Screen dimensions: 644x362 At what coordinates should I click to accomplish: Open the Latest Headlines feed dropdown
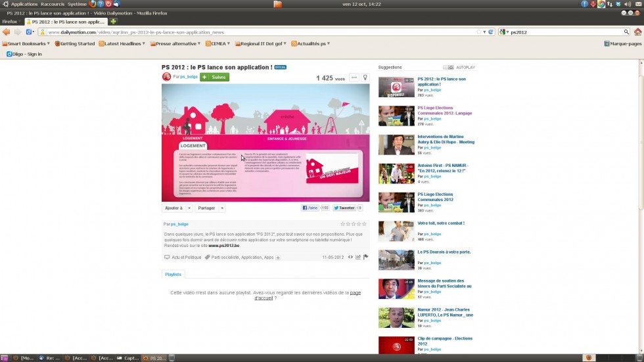click(122, 43)
